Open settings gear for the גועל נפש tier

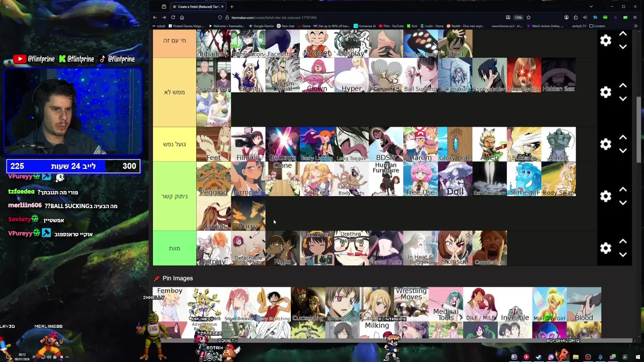click(606, 144)
